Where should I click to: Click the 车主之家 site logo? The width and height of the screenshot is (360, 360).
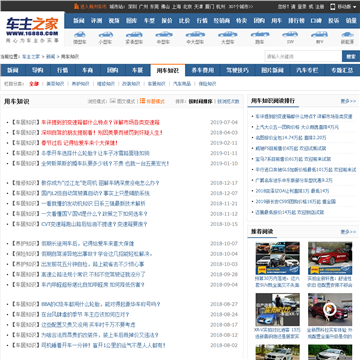32,29
